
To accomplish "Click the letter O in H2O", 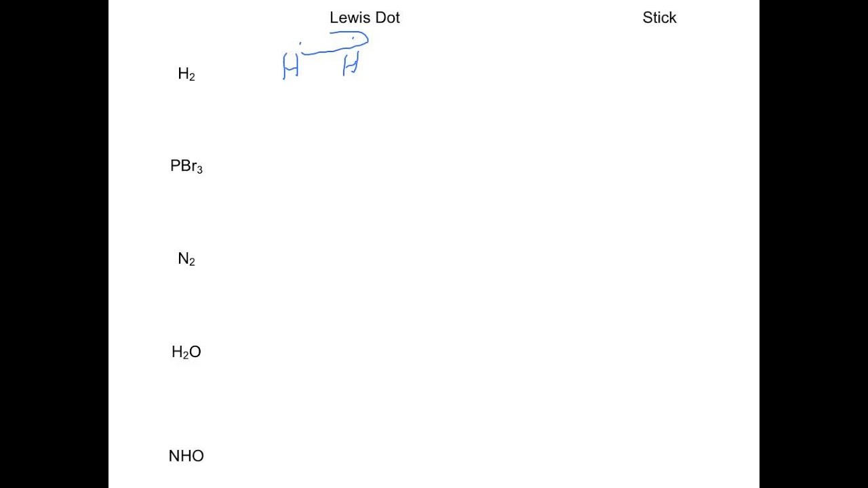I will [195, 352].
